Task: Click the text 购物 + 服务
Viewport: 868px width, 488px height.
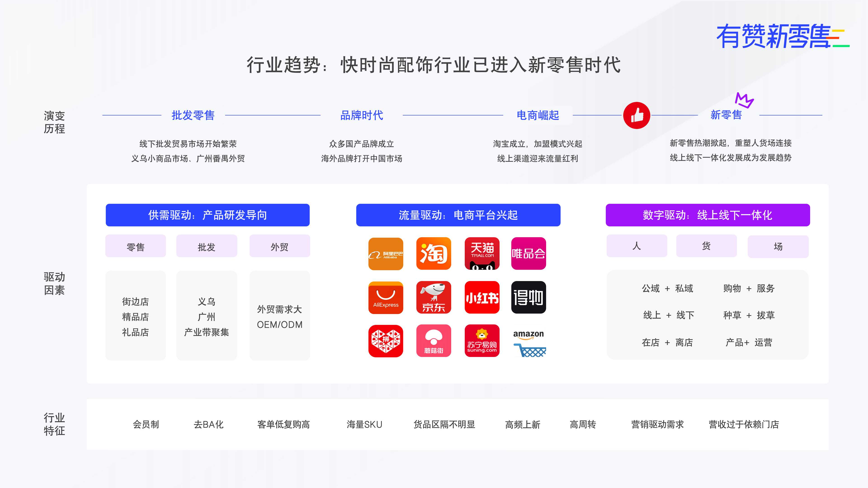Action: coord(749,288)
